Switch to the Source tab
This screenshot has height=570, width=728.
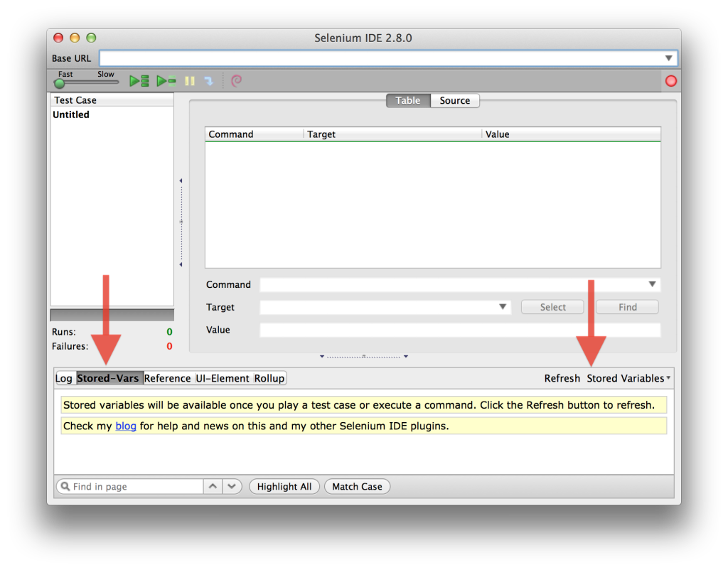pos(455,100)
